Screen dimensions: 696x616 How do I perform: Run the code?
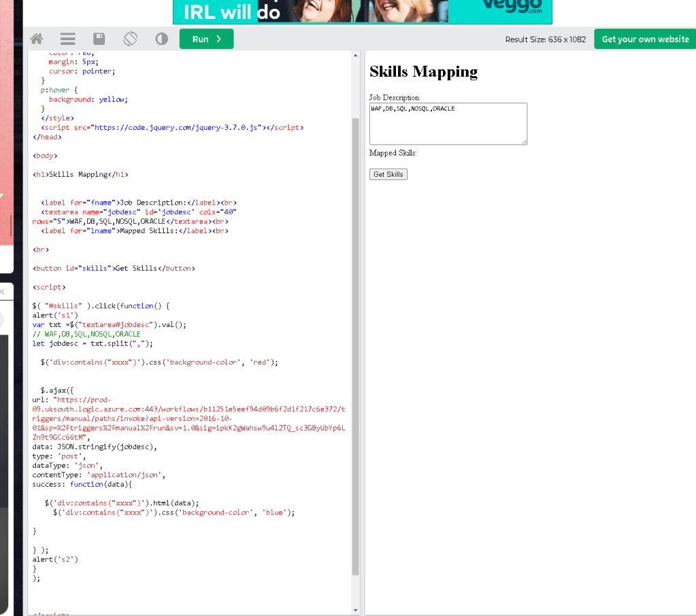coord(206,39)
